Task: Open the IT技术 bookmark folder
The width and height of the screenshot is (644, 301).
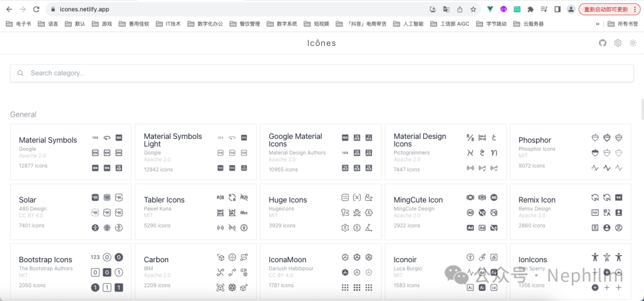Action: 168,24
